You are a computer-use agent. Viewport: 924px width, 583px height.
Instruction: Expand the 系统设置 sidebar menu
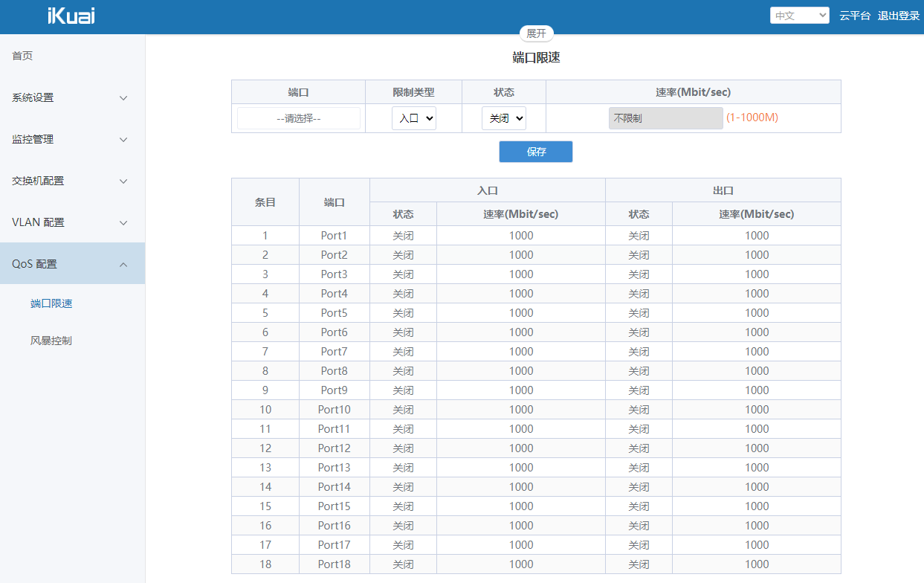point(72,97)
